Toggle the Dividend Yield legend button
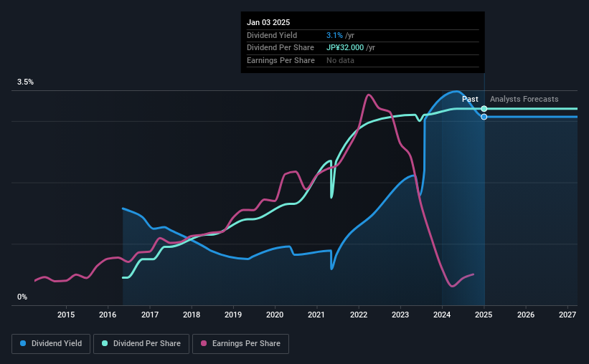This screenshot has height=364, width=589. (x=51, y=344)
